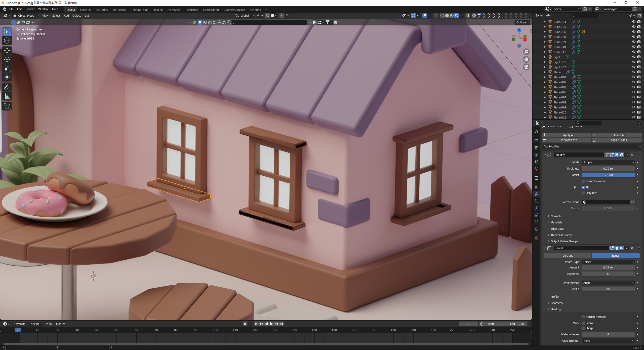The height and width of the screenshot is (350, 644).
Task: Switch viewport to material preview shading
Action: point(452,16)
